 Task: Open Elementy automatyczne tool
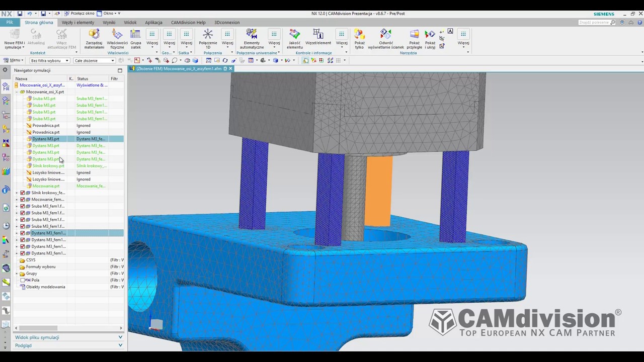pyautogui.click(x=252, y=38)
